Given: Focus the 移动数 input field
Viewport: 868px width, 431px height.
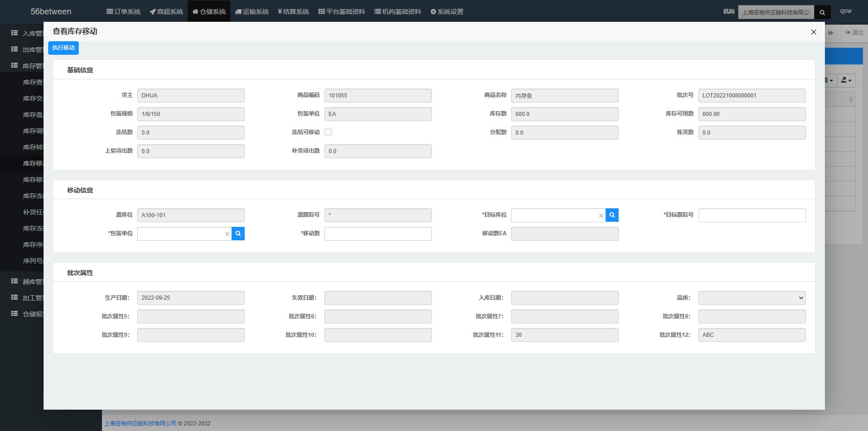Looking at the screenshot, I should [x=378, y=234].
